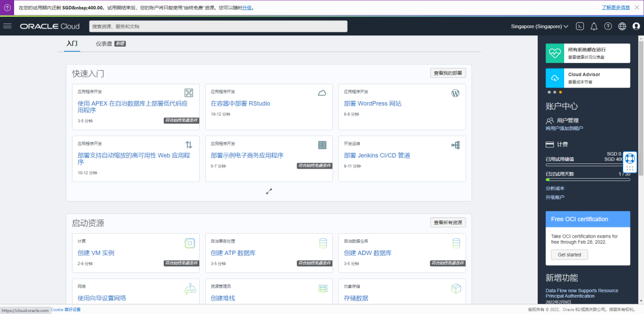Open 创建堆栈 link
The height and width of the screenshot is (314, 644).
(x=223, y=298)
